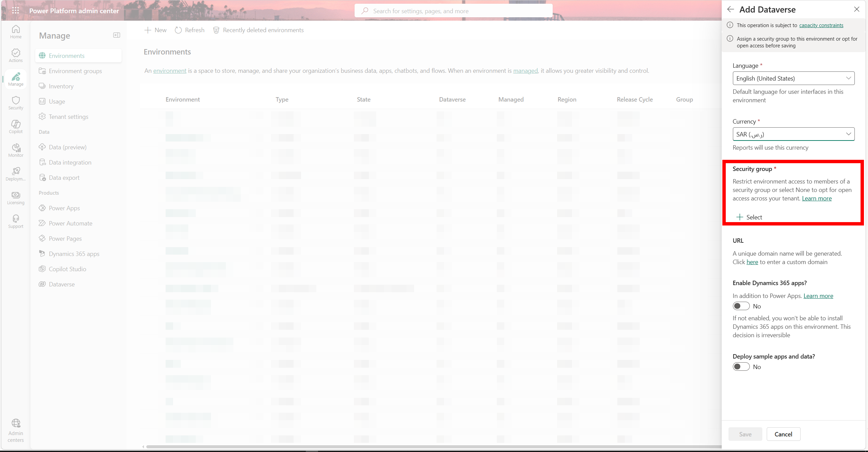Open the app launcher waffle icon
Viewport: 868px width, 452px height.
pos(16,10)
